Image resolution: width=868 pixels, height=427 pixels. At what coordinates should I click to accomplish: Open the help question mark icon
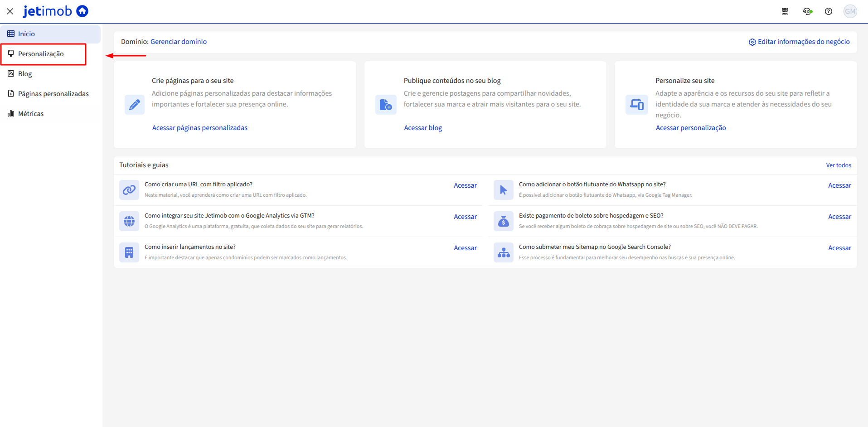click(829, 11)
